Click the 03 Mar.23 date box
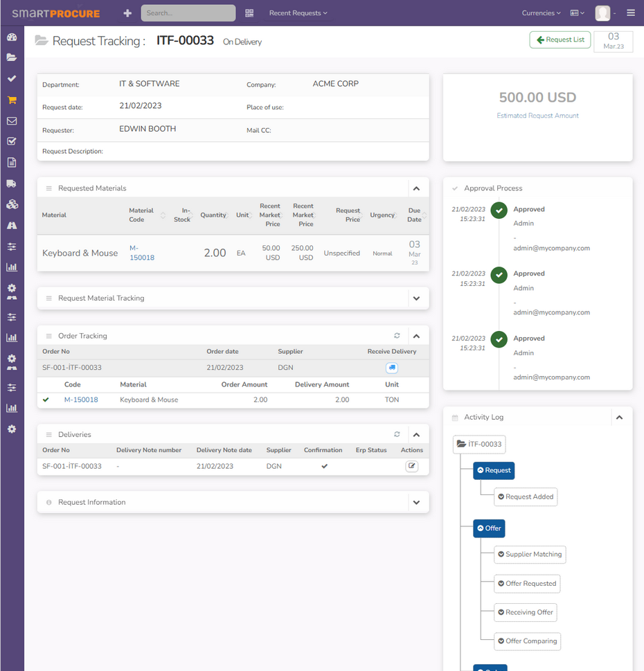The width and height of the screenshot is (644, 671). 614,41
